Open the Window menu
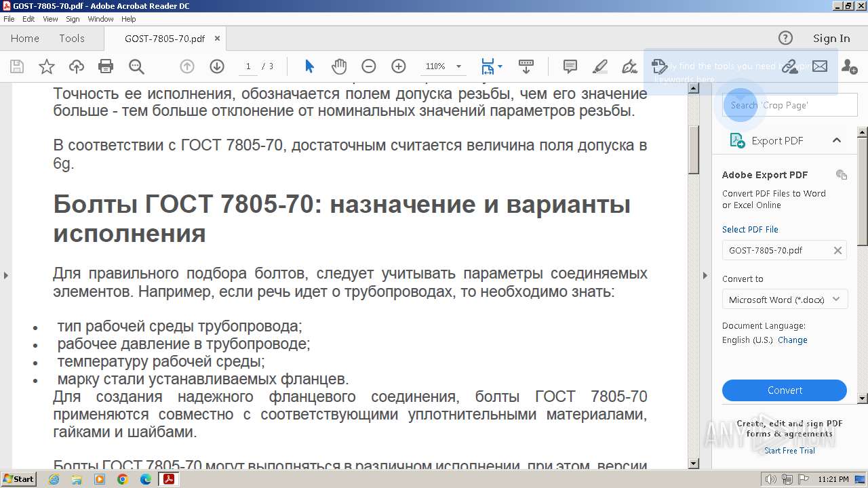868x488 pixels. click(x=100, y=19)
